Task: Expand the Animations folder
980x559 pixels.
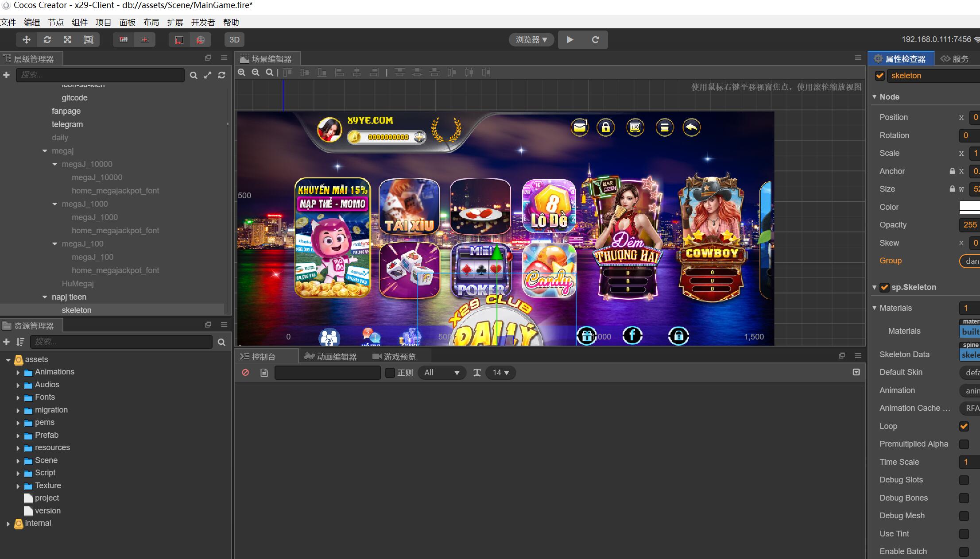Action: (18, 373)
